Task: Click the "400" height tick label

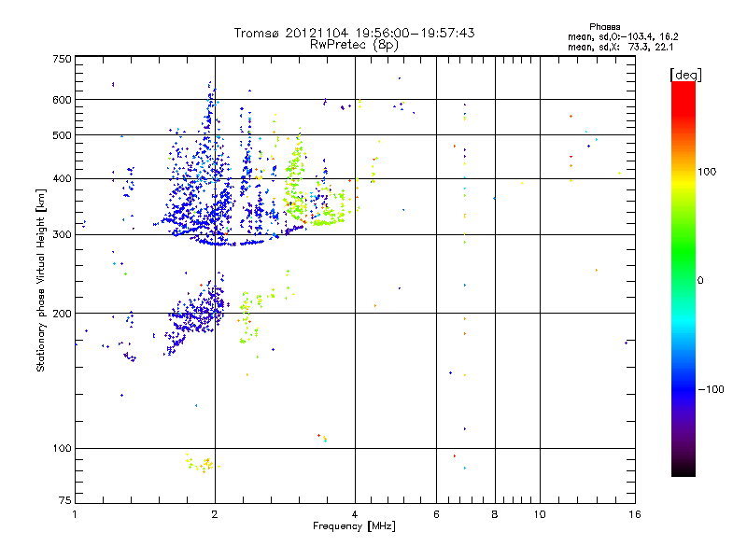Action: point(63,179)
